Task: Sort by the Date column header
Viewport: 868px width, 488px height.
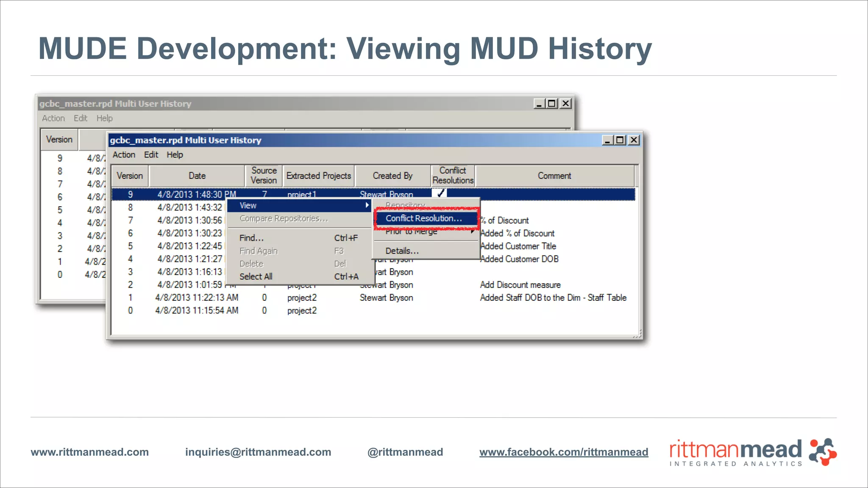Action: coord(197,176)
